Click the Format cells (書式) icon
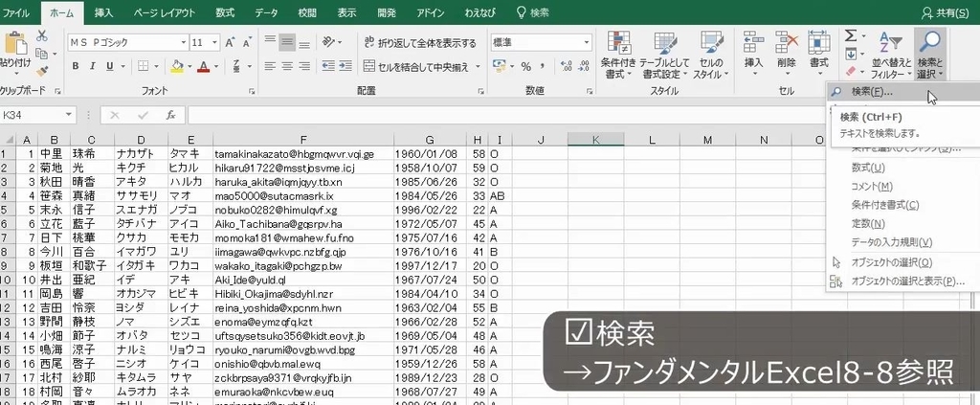This screenshot has height=405, width=980. (819, 42)
